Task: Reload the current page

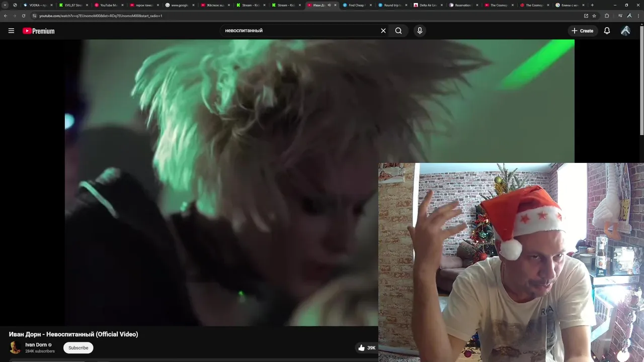Action: [x=23, y=16]
